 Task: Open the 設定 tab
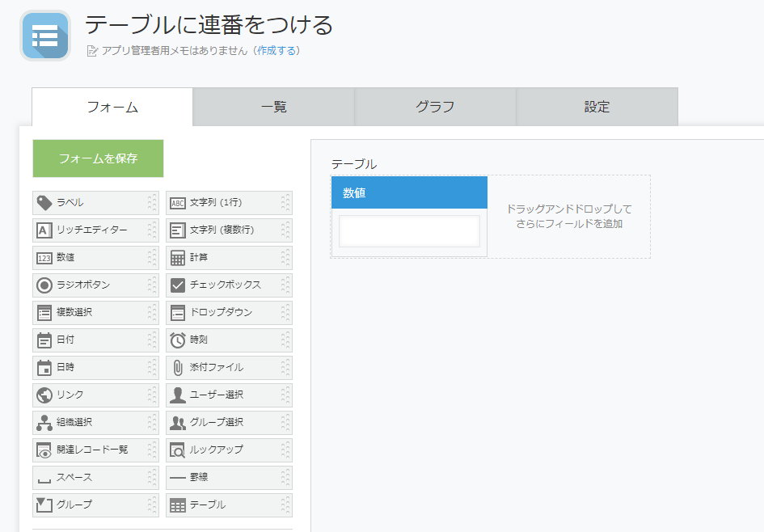point(597,107)
